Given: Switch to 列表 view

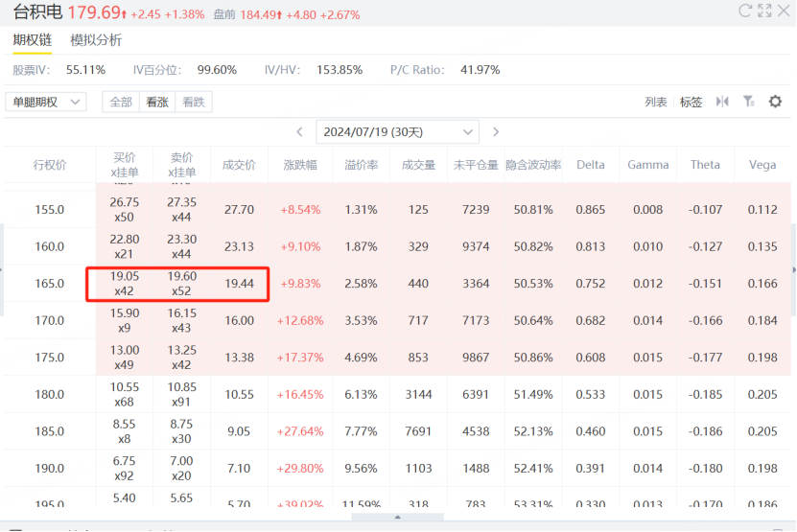Looking at the screenshot, I should tap(656, 103).
